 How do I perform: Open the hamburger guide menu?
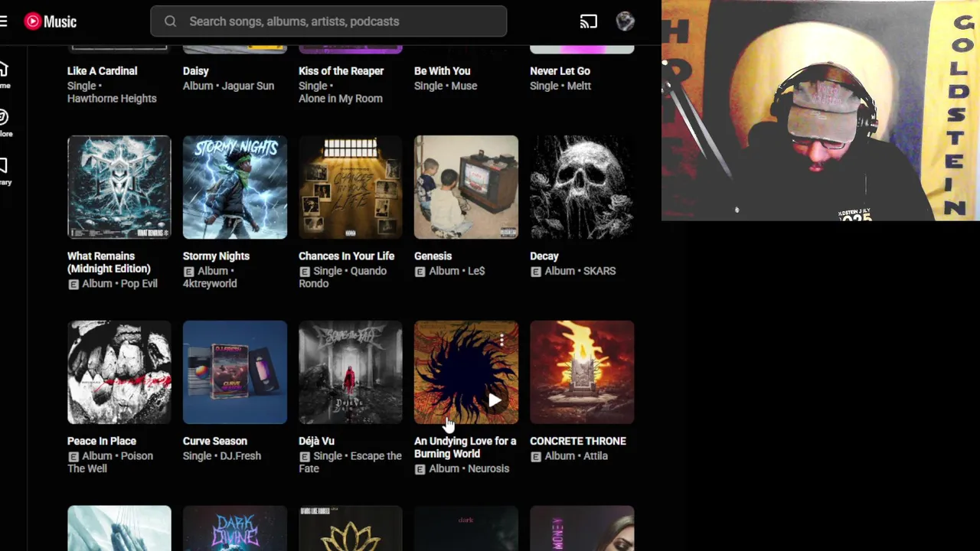point(4,21)
